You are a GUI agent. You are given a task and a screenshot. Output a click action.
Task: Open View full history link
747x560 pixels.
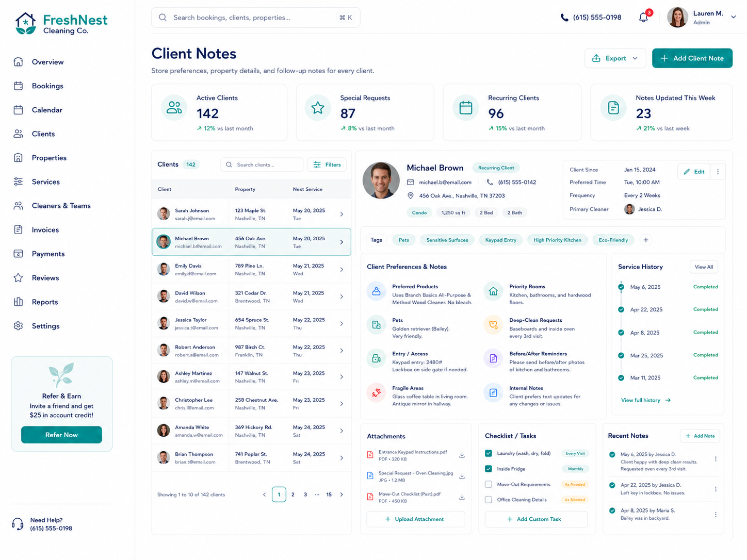click(645, 400)
